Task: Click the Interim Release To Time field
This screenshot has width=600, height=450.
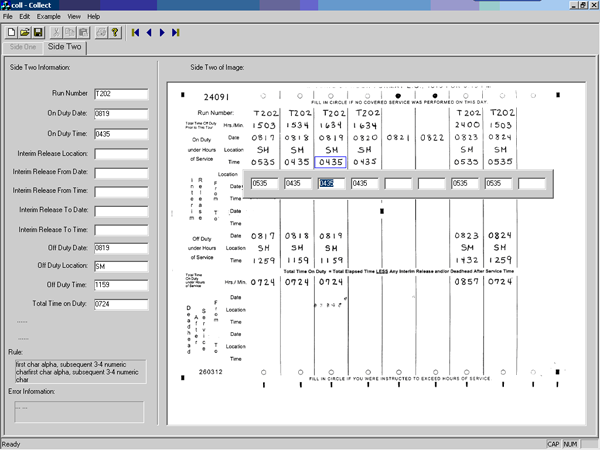Action: [121, 230]
